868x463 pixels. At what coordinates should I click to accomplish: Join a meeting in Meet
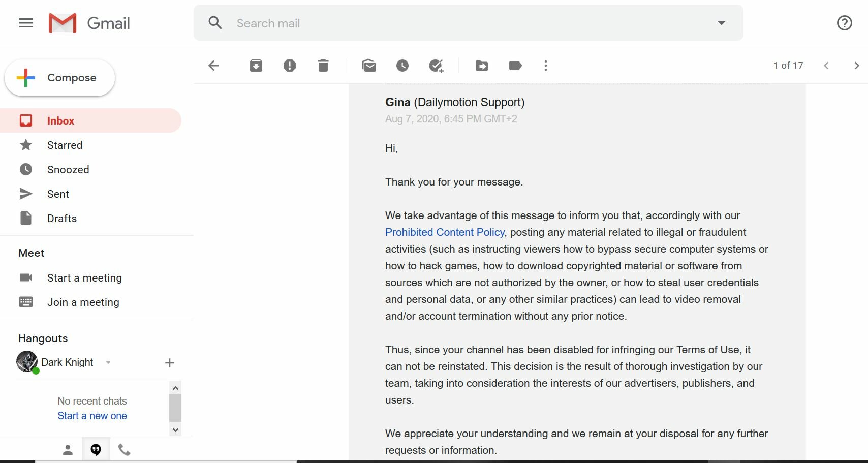[83, 302]
